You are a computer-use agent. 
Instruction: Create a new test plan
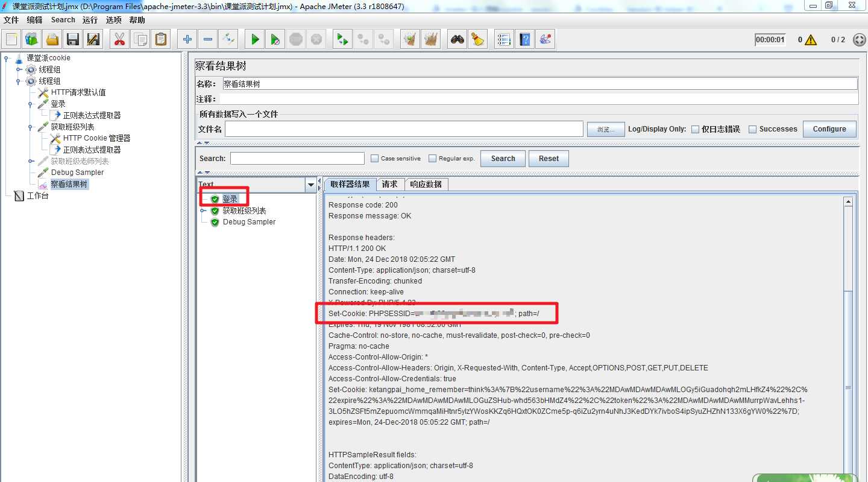point(11,39)
